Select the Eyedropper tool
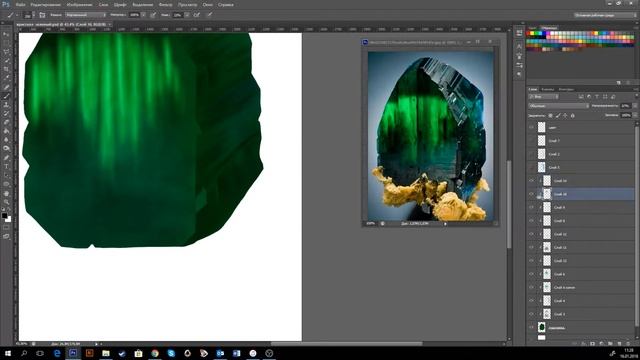The height and width of the screenshot is (360, 640). 6,78
